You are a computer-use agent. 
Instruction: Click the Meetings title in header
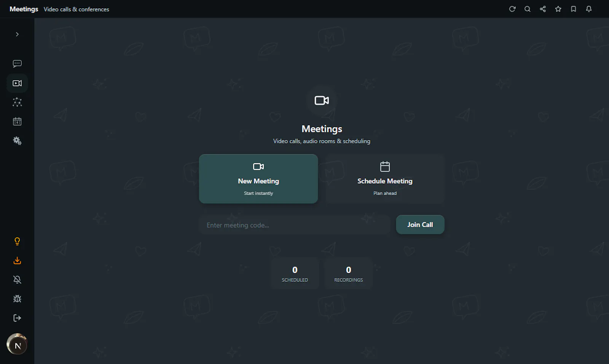[24, 9]
